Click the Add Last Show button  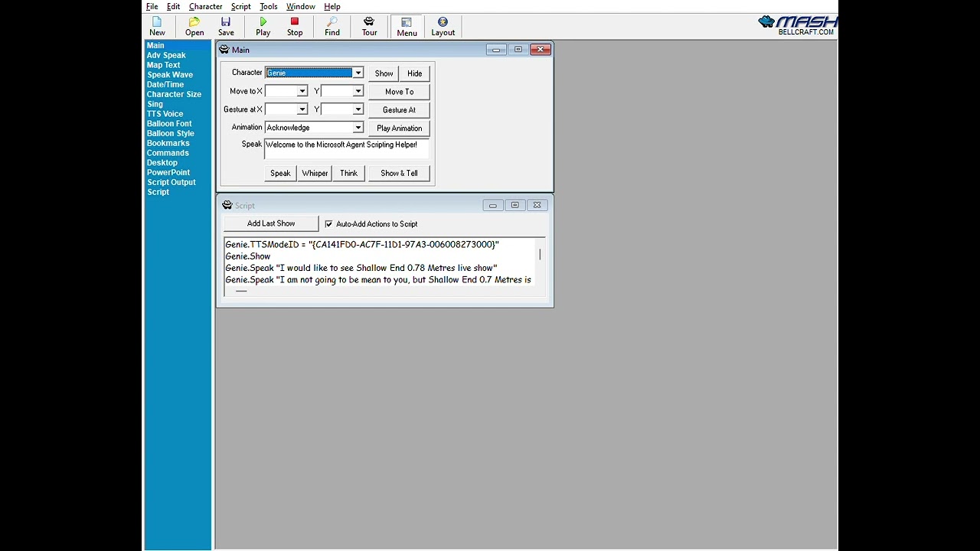point(271,223)
